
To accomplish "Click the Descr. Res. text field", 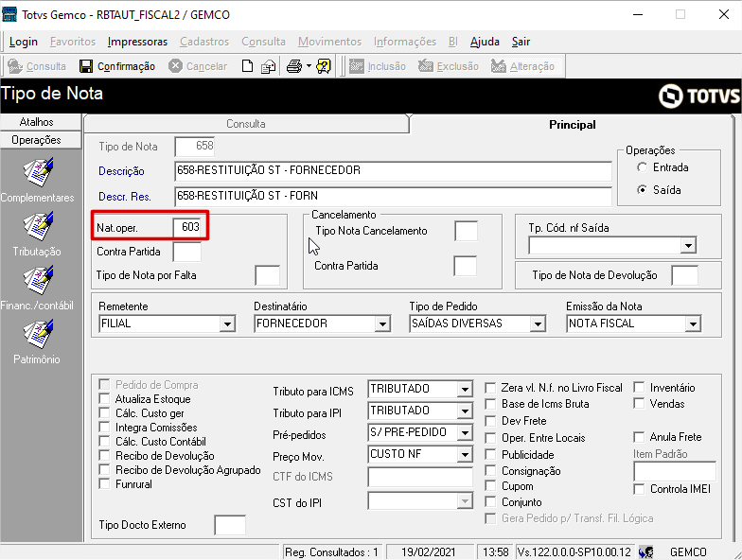I will 393,197.
